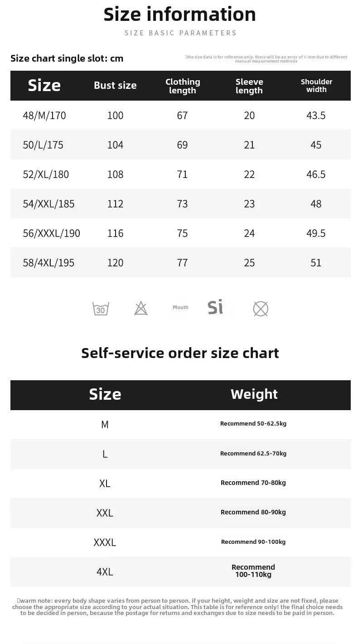Screen dimensions: 358x644
Task: Click the "Self-service order size chart" heading
Action: tap(180, 353)
